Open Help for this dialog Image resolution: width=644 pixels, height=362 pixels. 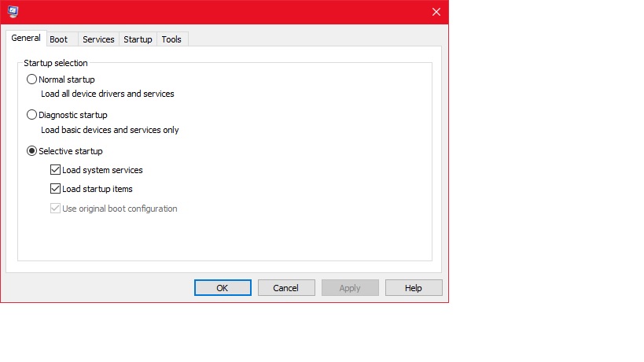(414, 287)
